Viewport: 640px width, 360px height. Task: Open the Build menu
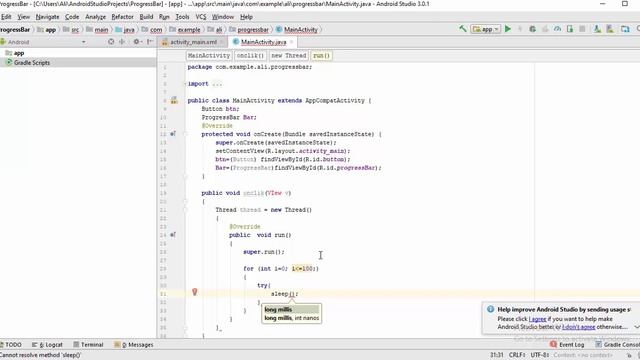(146, 17)
